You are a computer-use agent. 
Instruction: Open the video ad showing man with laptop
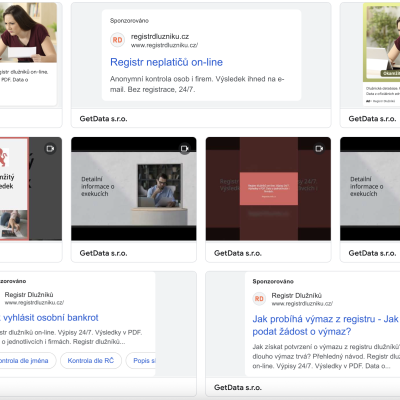[x=134, y=189]
